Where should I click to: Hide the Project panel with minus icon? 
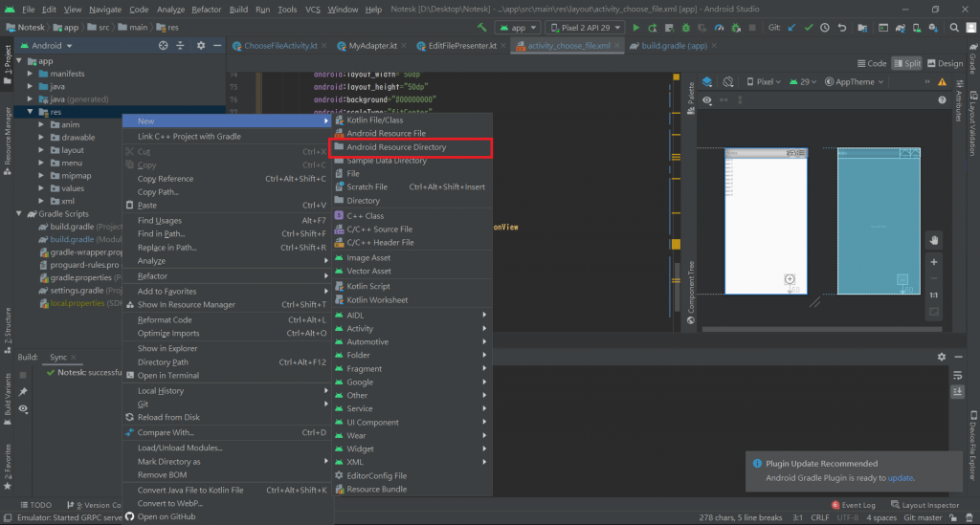[217, 46]
